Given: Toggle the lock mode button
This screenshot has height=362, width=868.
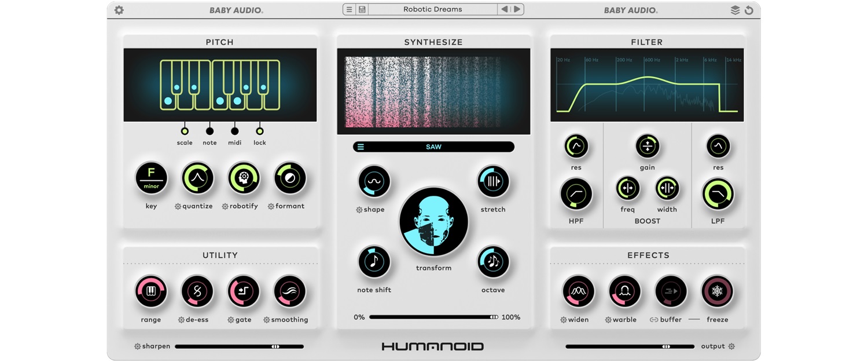Looking at the screenshot, I should [259, 131].
